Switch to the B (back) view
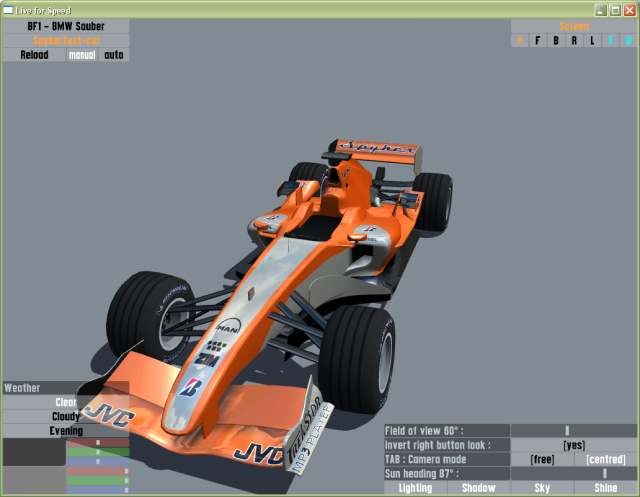The height and width of the screenshot is (497, 640). tap(556, 40)
